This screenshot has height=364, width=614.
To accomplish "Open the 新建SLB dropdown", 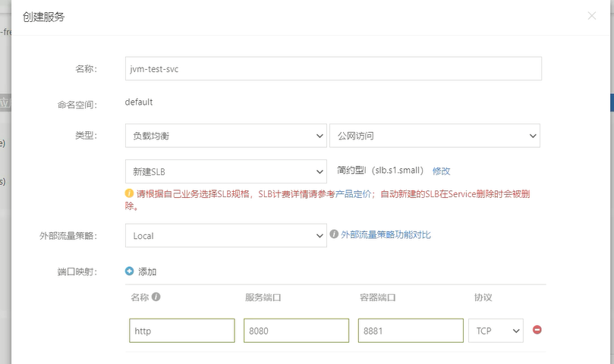I will pyautogui.click(x=225, y=171).
